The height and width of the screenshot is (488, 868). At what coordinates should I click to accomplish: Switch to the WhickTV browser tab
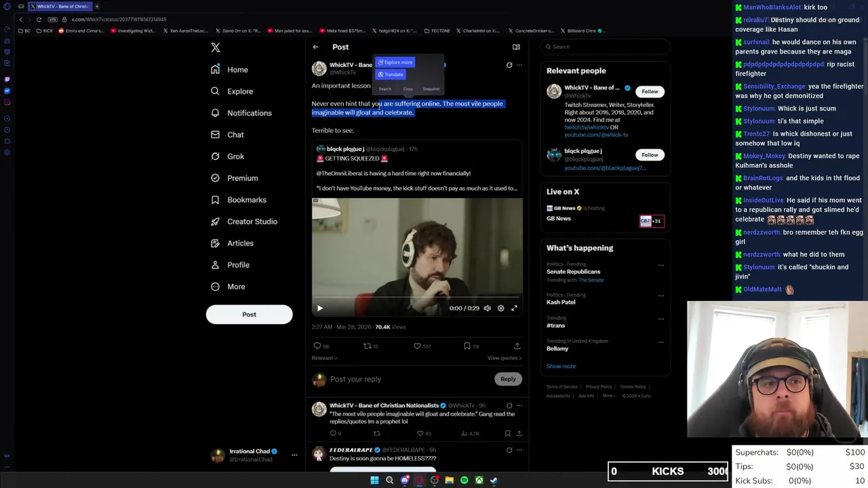point(59,6)
